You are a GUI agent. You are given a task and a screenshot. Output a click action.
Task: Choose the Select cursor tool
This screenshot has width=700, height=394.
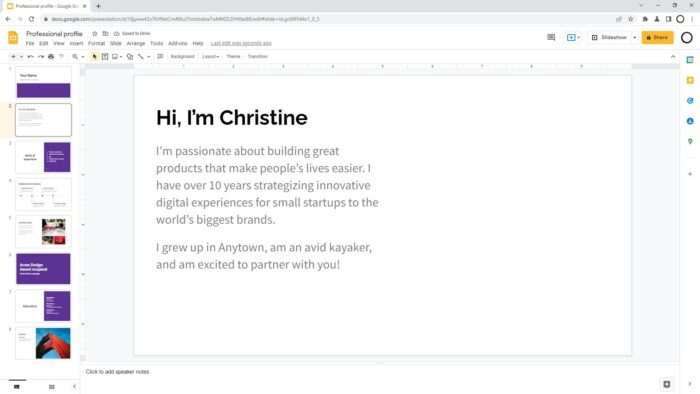click(x=94, y=57)
